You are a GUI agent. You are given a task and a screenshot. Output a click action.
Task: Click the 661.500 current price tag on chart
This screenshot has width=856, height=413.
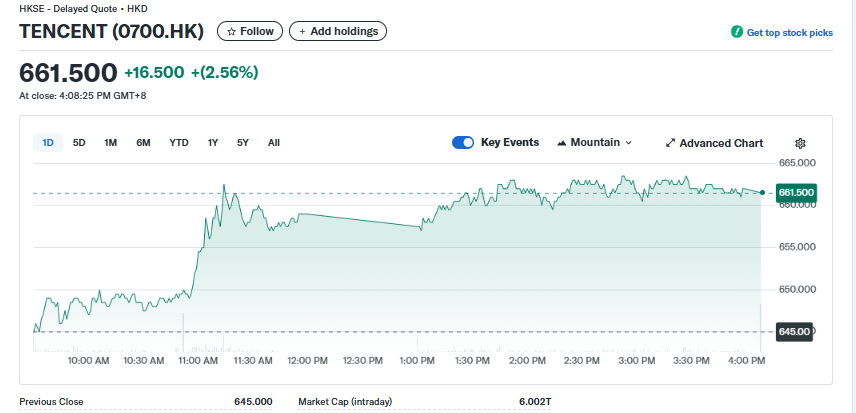pyautogui.click(x=796, y=193)
